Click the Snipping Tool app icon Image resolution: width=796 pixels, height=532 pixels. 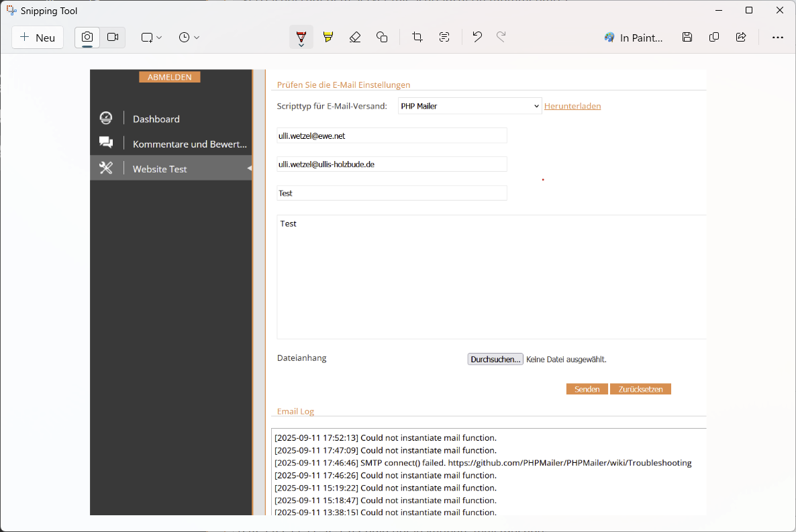pyautogui.click(x=11, y=11)
